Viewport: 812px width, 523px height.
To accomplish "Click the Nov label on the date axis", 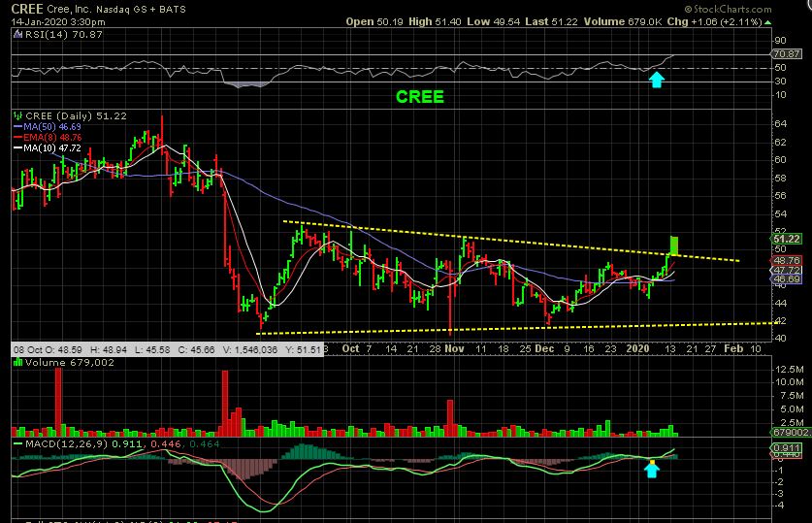I will [x=455, y=349].
